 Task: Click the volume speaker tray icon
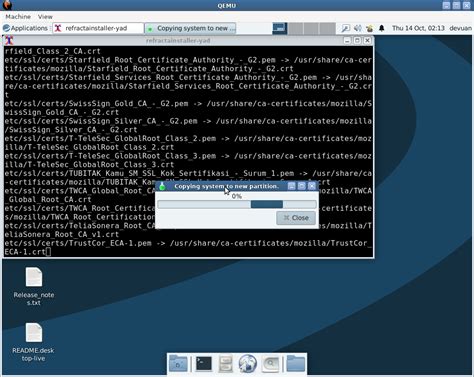pyautogui.click(x=357, y=28)
